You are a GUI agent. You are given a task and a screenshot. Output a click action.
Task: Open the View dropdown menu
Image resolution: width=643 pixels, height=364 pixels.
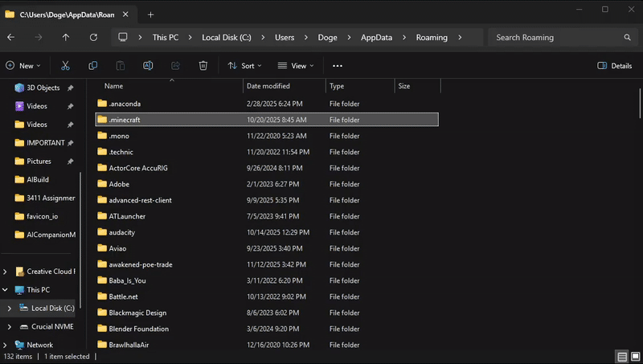pyautogui.click(x=296, y=66)
